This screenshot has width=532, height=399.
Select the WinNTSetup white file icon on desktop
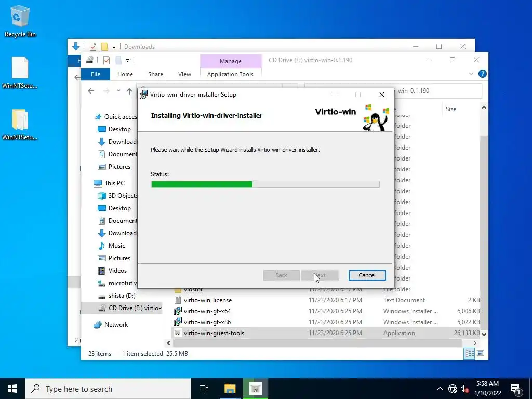(x=20, y=73)
